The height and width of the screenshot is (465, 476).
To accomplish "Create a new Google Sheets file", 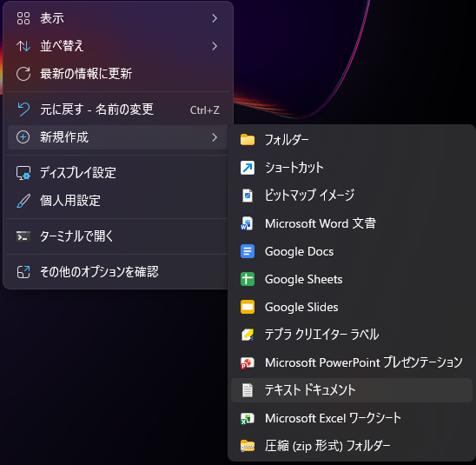I will 352,279.
